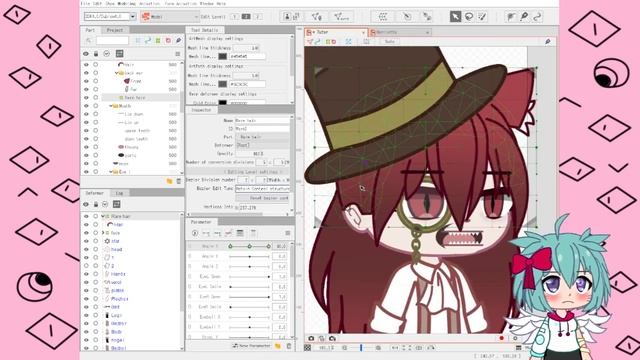Open the Model workspace dropdown
Image resolution: width=640 pixels, height=360 pixels.
coord(170,17)
